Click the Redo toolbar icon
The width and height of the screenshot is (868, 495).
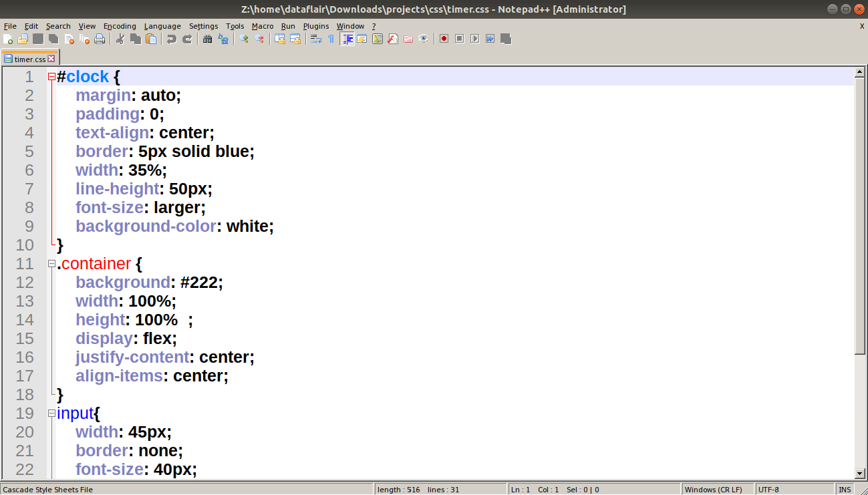187,39
